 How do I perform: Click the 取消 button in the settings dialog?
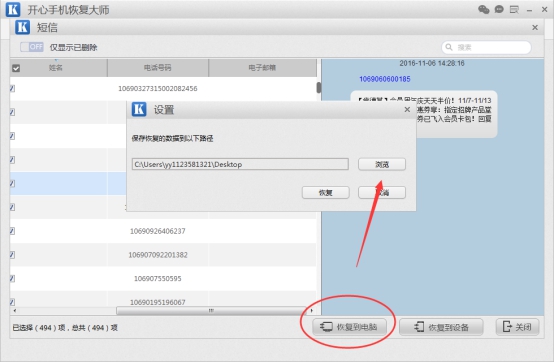coord(382,192)
